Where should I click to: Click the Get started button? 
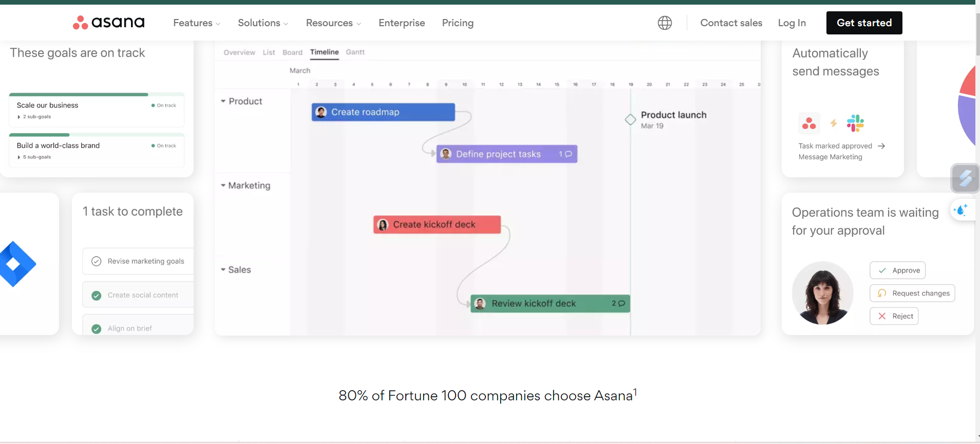click(x=864, y=23)
